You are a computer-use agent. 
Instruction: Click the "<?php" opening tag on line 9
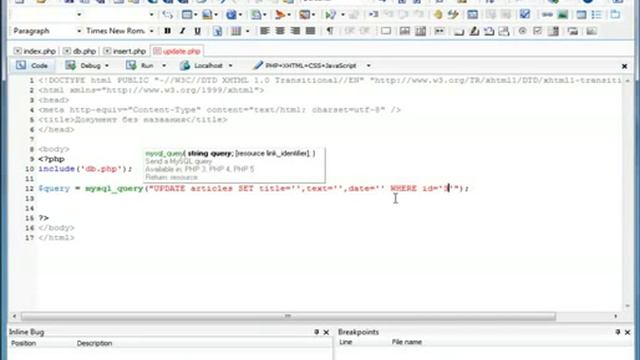click(51, 159)
